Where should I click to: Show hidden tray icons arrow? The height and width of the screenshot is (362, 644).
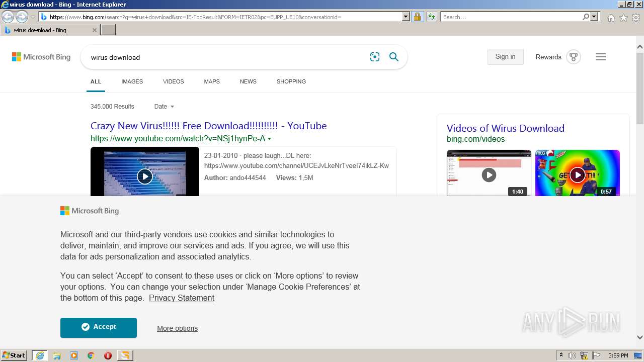pyautogui.click(x=561, y=355)
